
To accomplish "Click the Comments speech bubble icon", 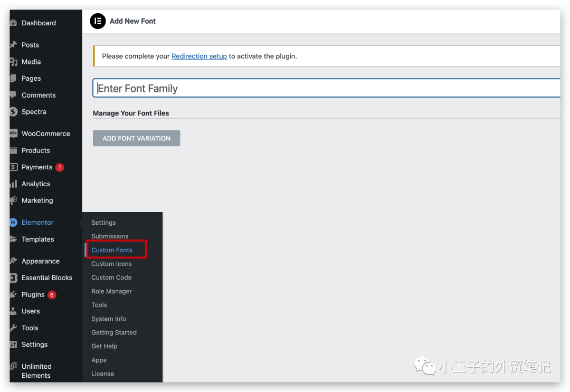I will point(13,95).
